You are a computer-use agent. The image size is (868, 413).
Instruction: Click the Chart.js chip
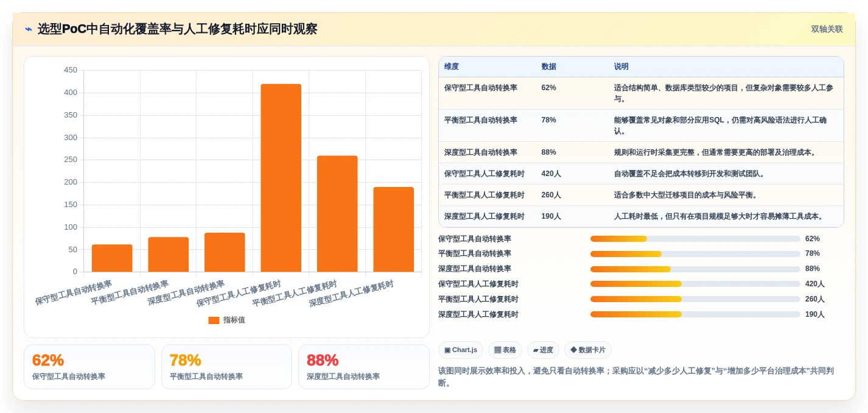[x=461, y=350]
